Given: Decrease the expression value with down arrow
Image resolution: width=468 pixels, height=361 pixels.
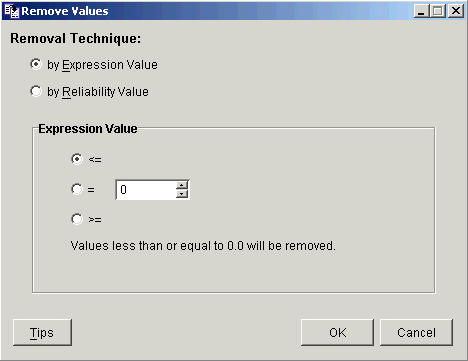Looking at the screenshot, I should [182, 194].
